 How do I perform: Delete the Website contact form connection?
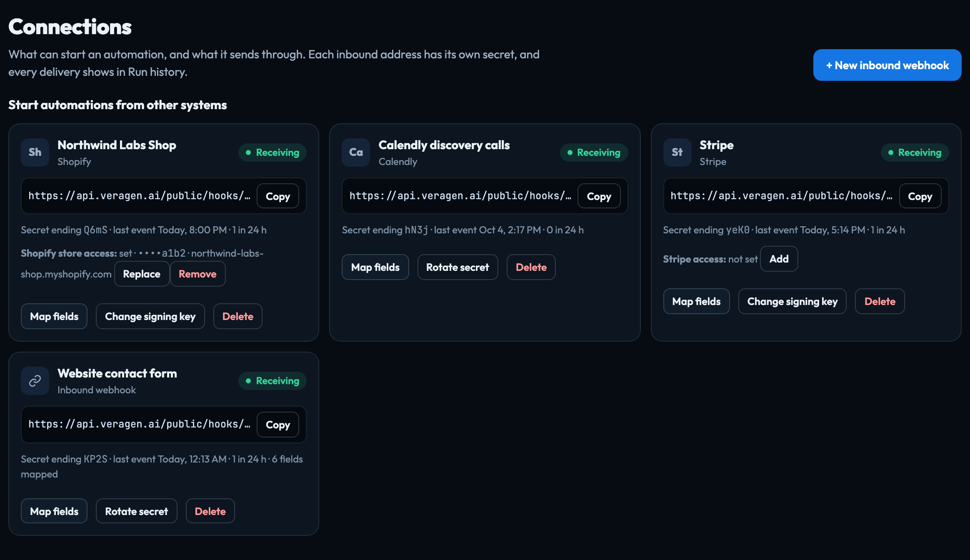[x=210, y=511]
